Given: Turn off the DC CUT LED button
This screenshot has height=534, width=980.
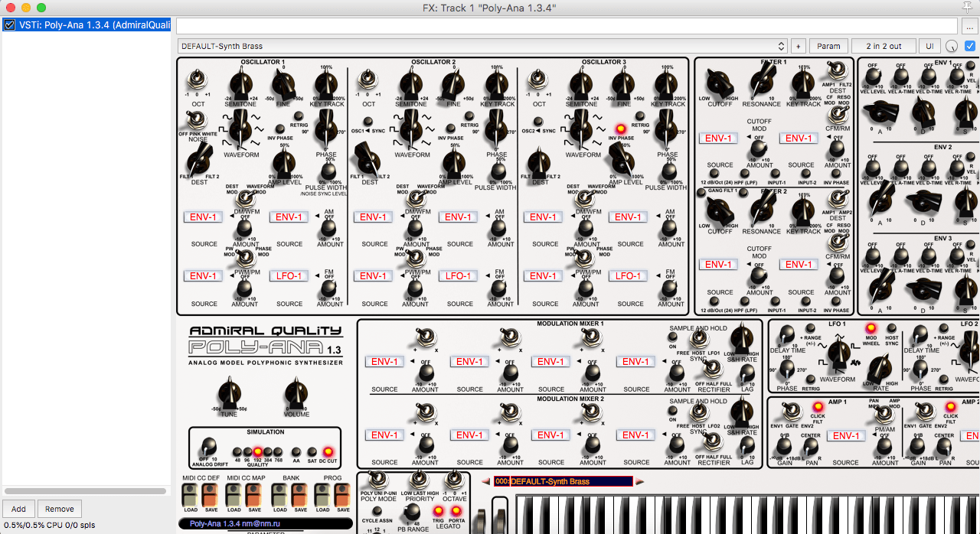Looking at the screenshot, I should 328,451.
